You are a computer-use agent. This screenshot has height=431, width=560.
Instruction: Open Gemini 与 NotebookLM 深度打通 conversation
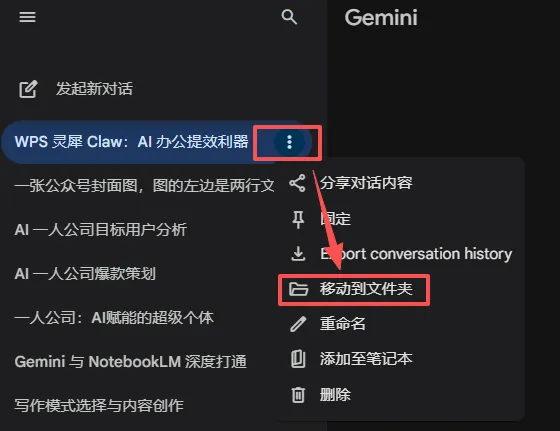coord(131,362)
